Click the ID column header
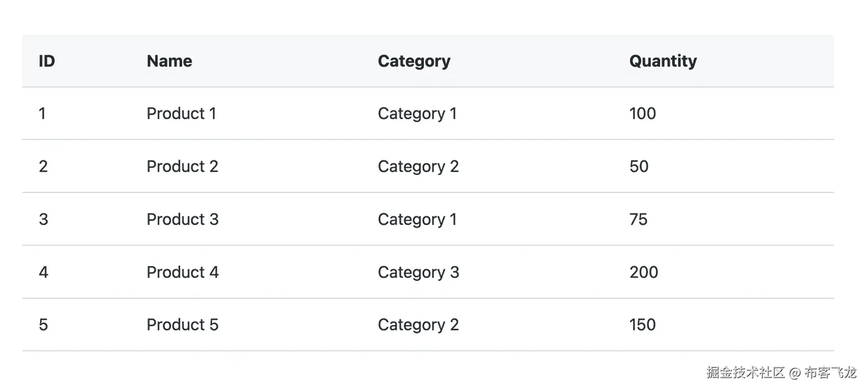The width and height of the screenshot is (868, 391). coord(47,61)
